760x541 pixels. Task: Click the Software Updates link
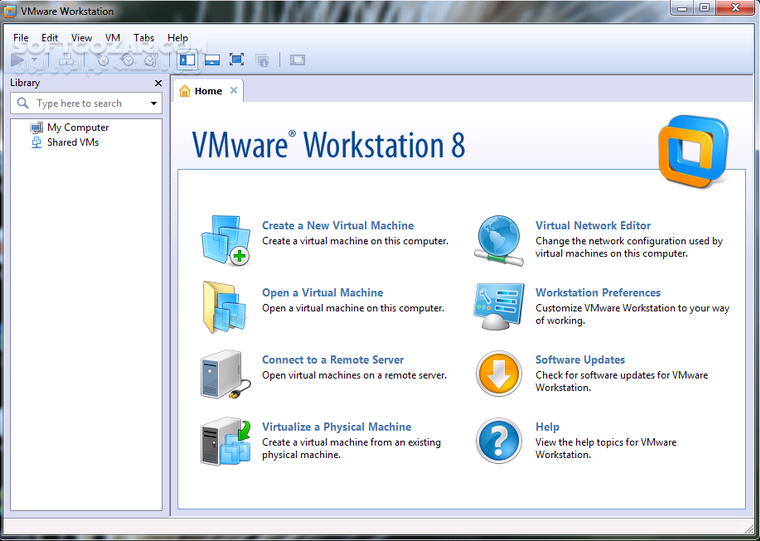coord(580,360)
